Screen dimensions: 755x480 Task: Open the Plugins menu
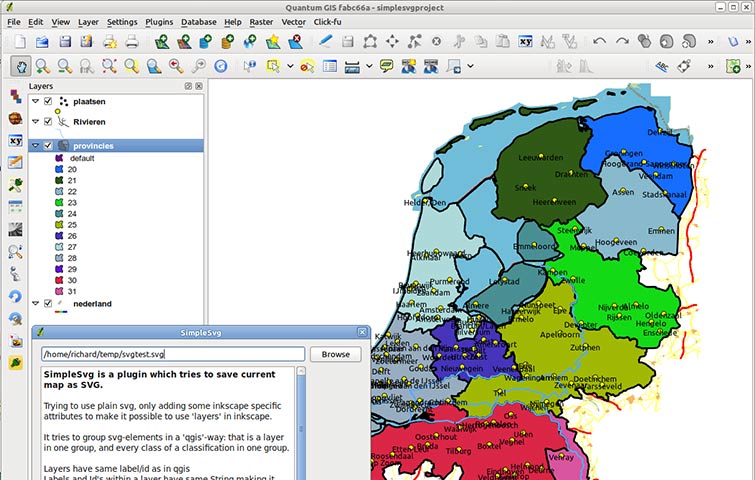pos(159,22)
